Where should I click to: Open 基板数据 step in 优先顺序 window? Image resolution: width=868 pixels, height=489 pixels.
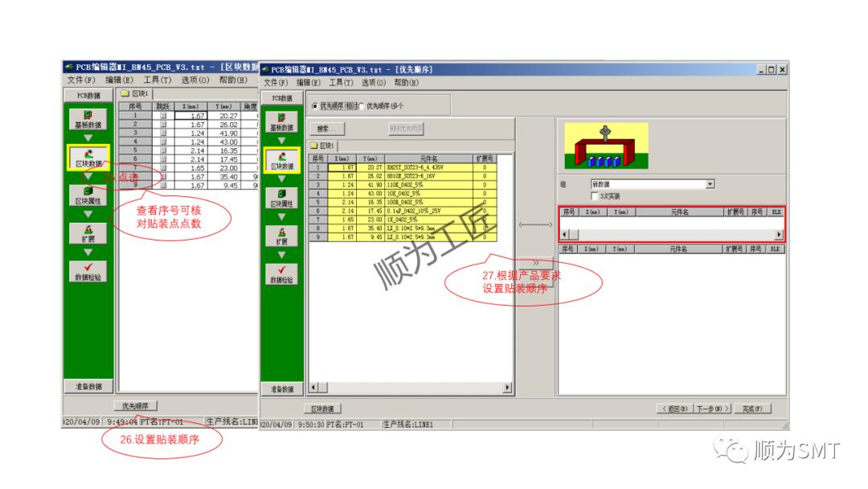tap(282, 121)
